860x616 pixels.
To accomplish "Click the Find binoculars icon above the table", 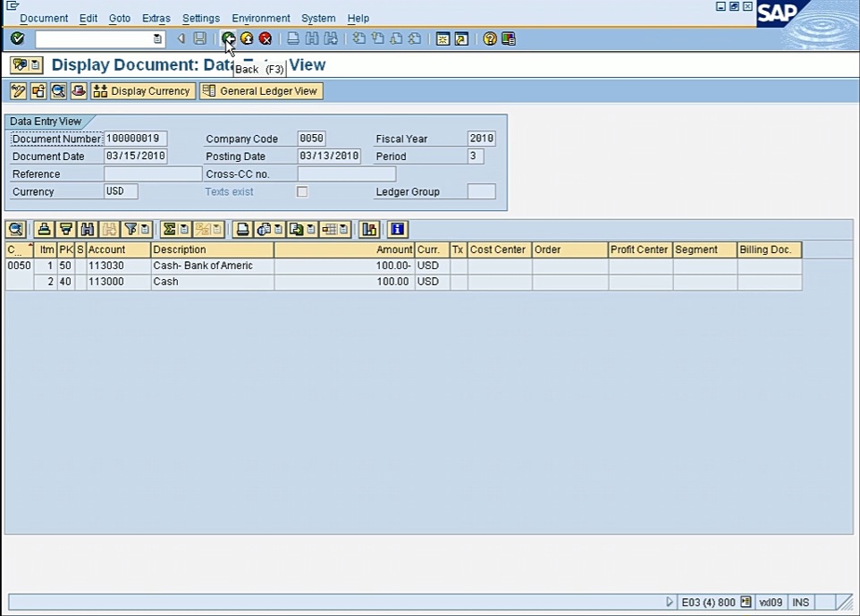I will [88, 229].
